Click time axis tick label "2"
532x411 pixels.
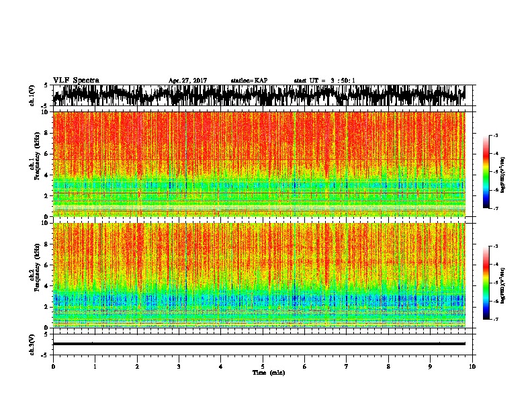point(137,367)
